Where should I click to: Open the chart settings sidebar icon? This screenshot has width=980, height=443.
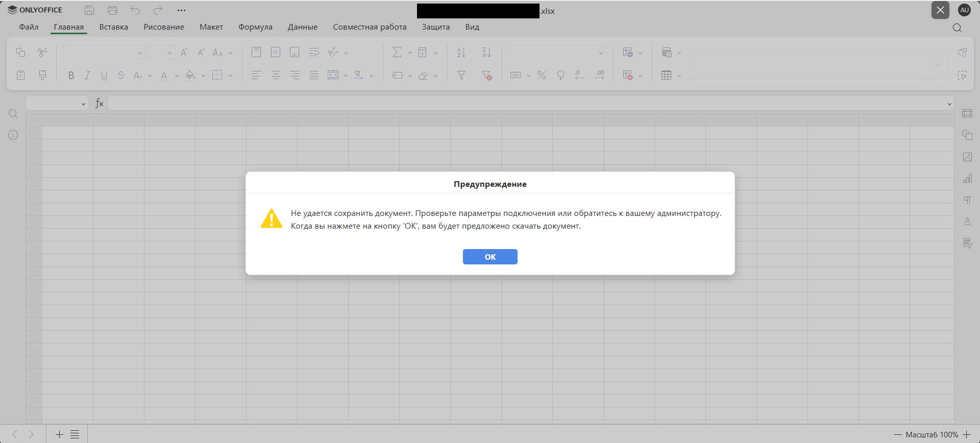[x=967, y=179]
